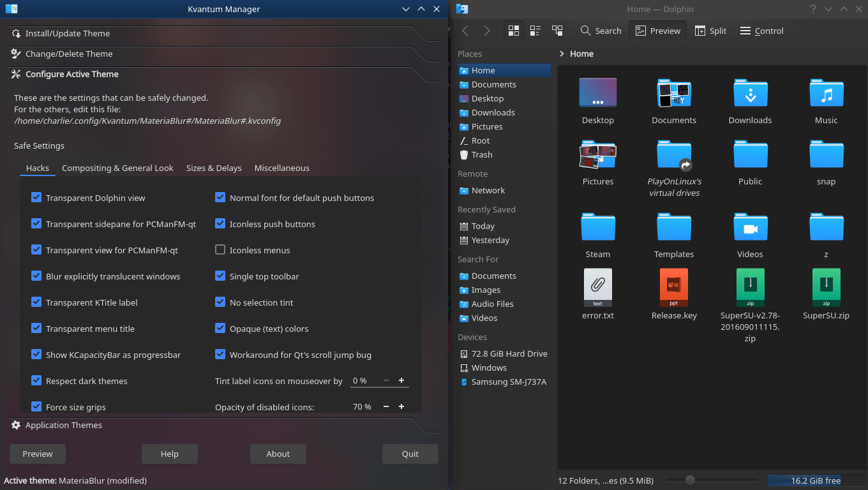Open the Pictures folder icon in file view
868x490 pixels.
pos(598,154)
